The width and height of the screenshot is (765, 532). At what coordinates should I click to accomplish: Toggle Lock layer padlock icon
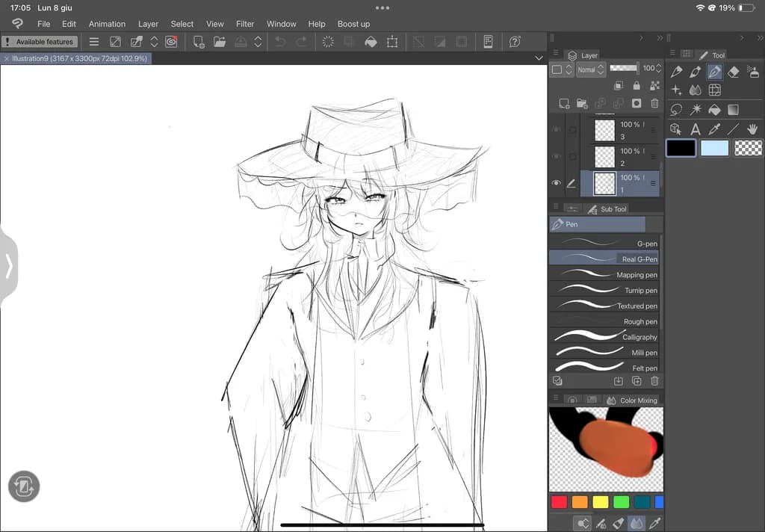(x=637, y=86)
